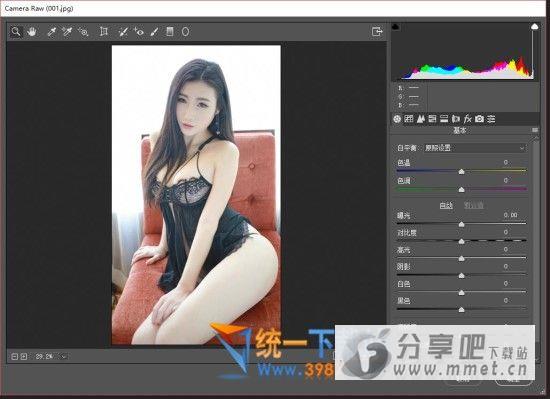
Task: Click the shadows slider handle
Action: (462, 276)
